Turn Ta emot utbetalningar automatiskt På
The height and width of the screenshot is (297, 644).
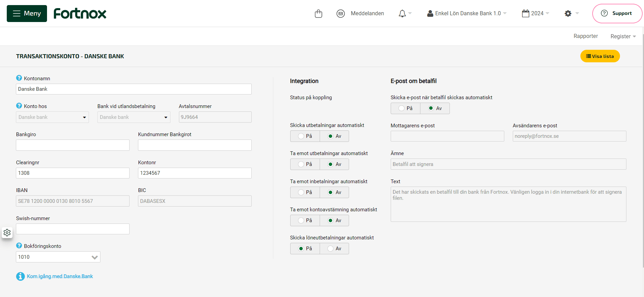pos(305,164)
